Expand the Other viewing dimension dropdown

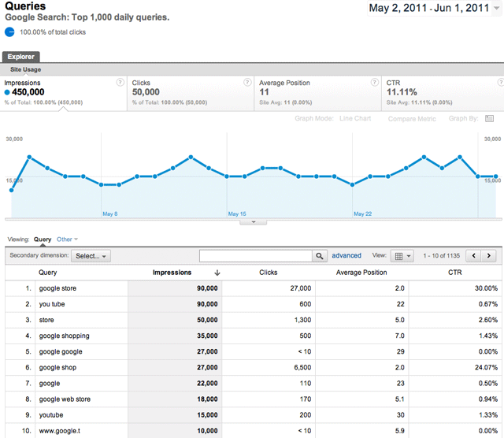[x=67, y=239]
